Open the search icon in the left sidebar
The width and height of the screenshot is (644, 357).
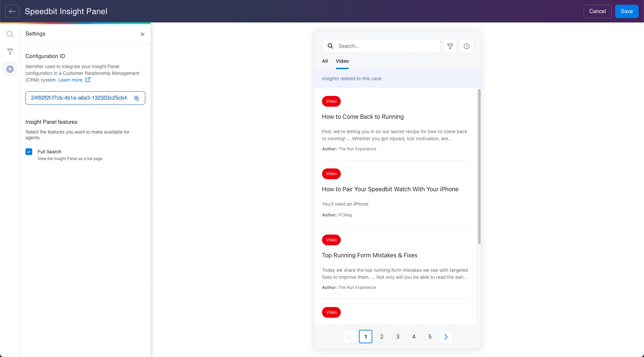coord(10,34)
